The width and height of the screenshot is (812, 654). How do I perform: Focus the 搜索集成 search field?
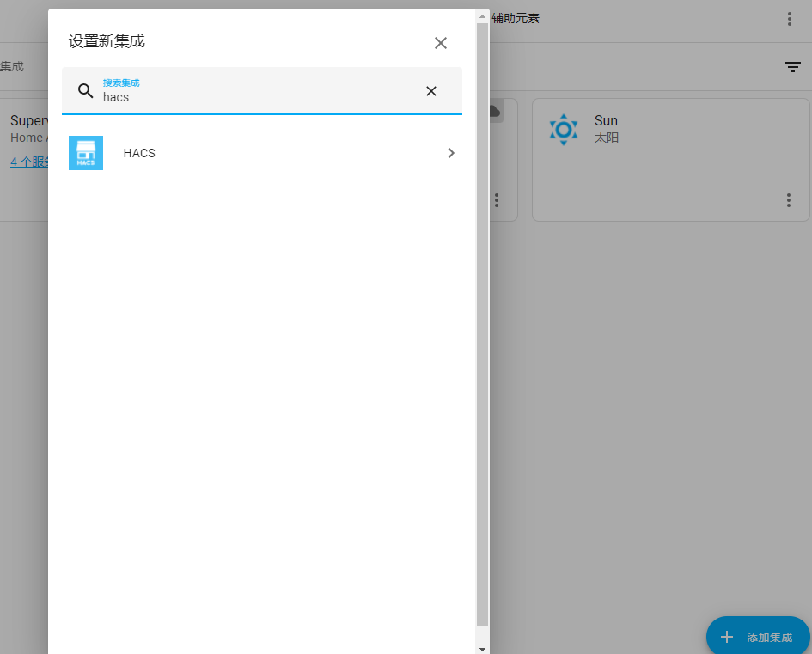(261, 90)
